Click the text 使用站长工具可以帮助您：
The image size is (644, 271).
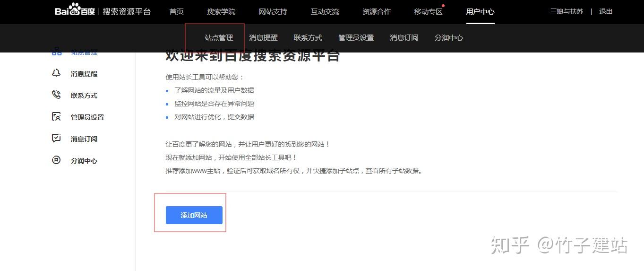click(205, 77)
